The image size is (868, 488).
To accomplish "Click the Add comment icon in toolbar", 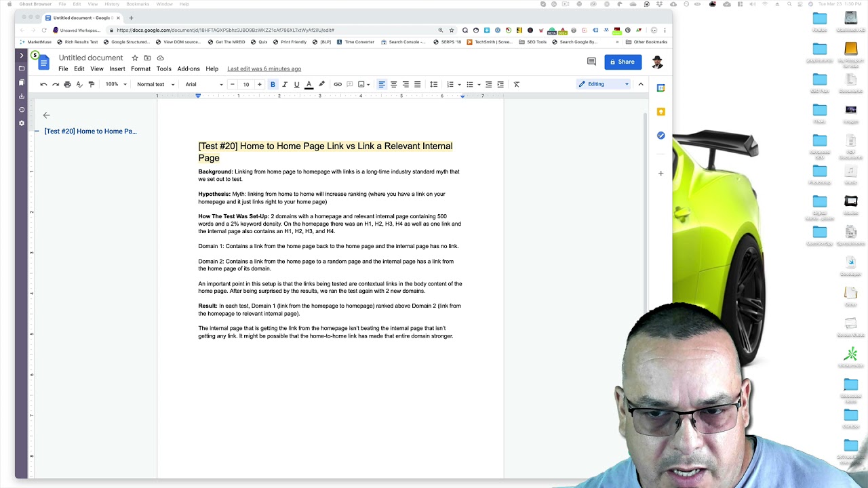I will [349, 84].
